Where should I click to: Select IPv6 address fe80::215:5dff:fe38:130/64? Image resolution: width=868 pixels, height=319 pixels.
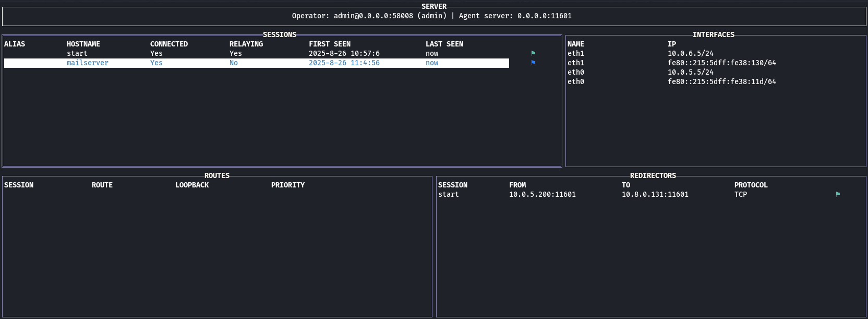coord(722,63)
